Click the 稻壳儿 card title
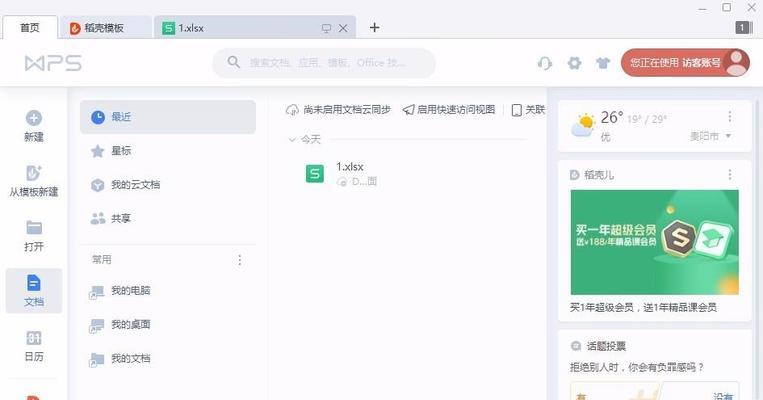763x400 pixels. click(x=599, y=175)
